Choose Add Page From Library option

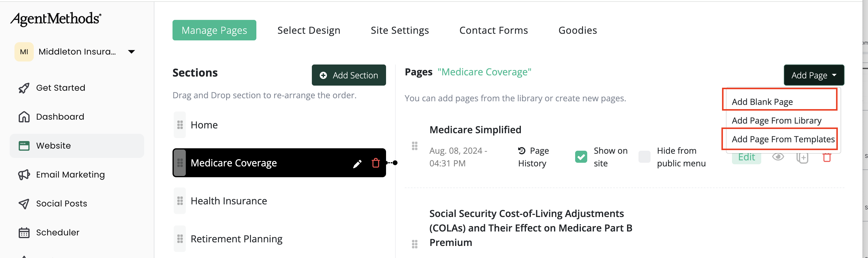pos(776,121)
